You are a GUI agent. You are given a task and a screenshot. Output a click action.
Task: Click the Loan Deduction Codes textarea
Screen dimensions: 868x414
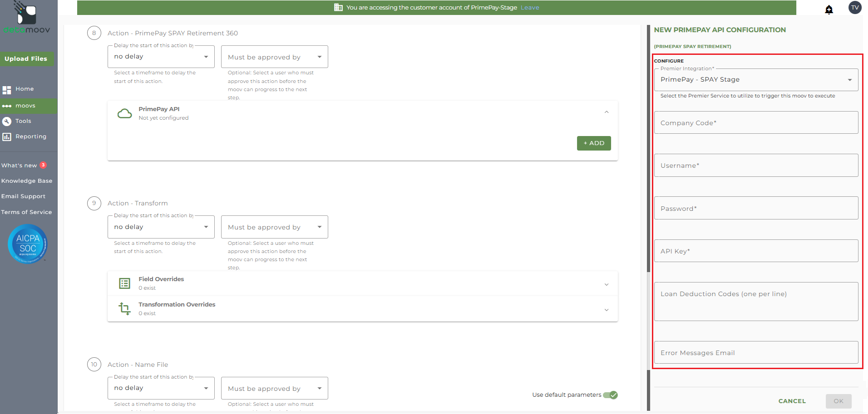tap(756, 302)
